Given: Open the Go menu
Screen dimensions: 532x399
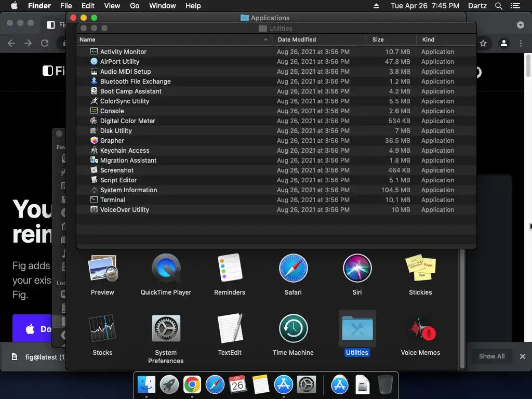Looking at the screenshot, I should (135, 6).
